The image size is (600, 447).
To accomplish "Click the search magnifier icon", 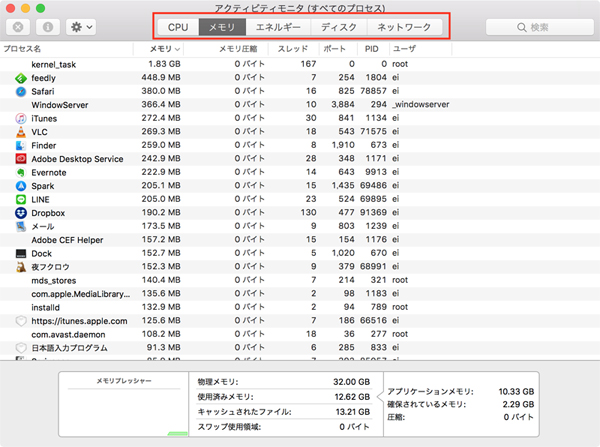I will 521,27.
